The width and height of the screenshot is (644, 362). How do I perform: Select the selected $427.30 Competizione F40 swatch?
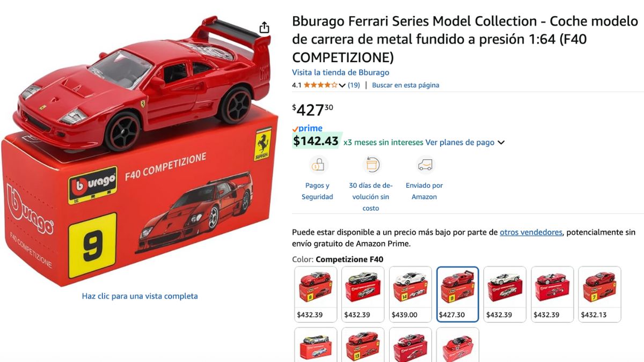(458, 294)
